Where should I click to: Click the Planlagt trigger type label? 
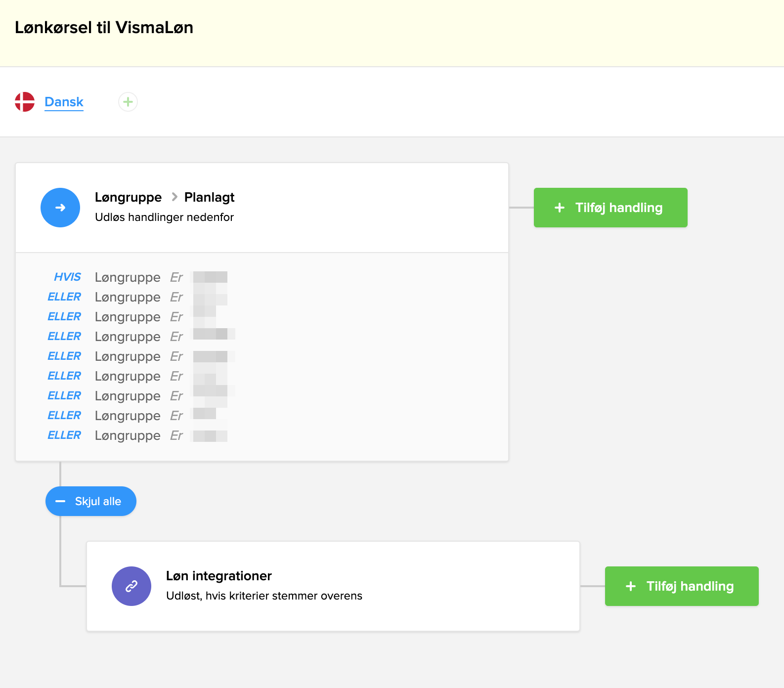click(209, 197)
